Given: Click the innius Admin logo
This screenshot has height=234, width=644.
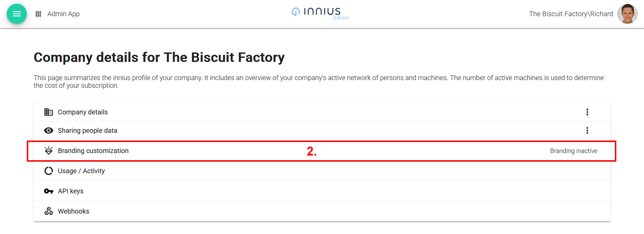Looking at the screenshot, I should pos(320,13).
